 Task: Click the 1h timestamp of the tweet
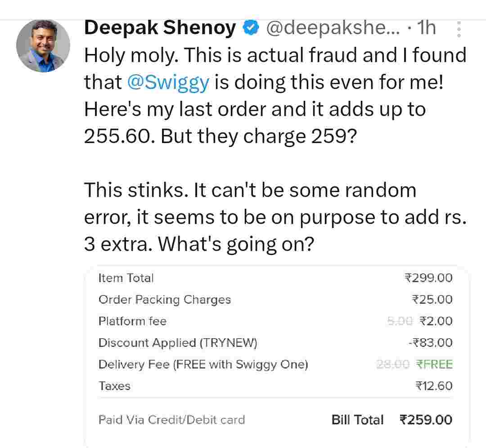426,28
